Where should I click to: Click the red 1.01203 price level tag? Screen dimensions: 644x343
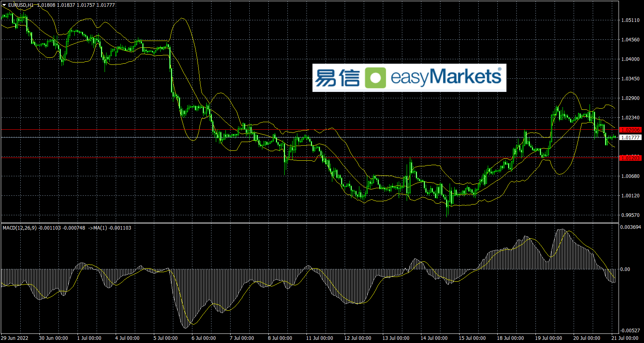(x=630, y=158)
